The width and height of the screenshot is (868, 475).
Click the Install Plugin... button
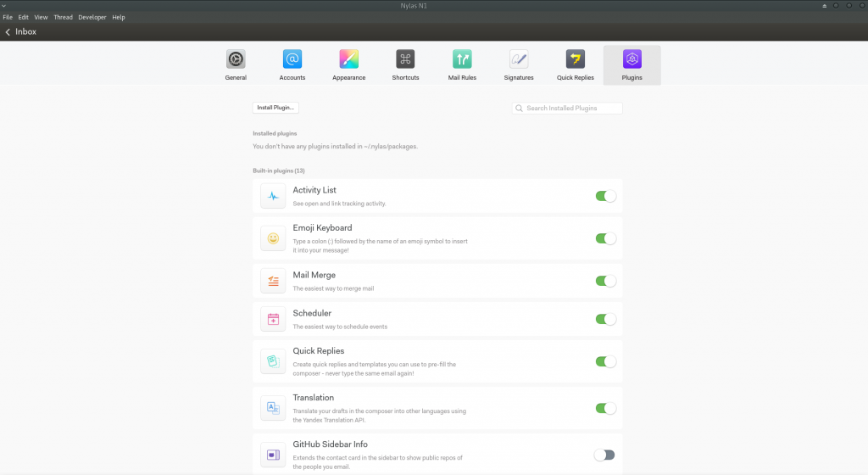point(275,108)
